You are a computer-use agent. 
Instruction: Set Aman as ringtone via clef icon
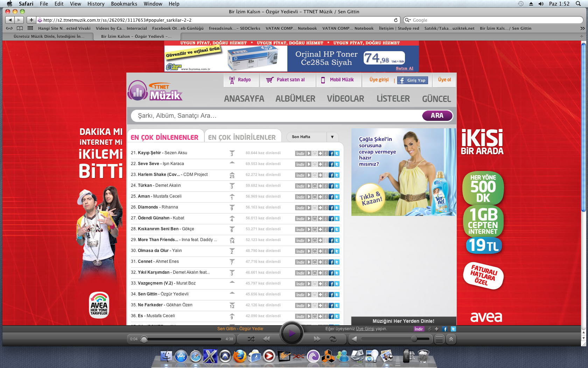point(325,197)
